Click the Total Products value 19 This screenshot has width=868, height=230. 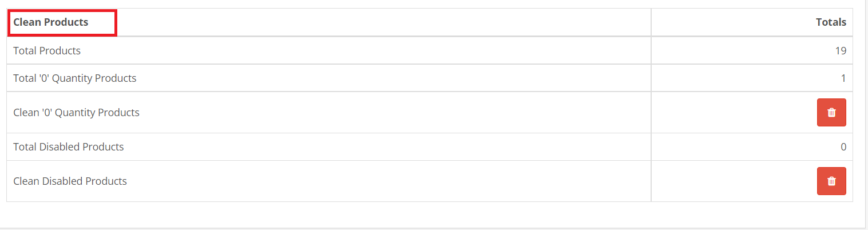click(840, 51)
